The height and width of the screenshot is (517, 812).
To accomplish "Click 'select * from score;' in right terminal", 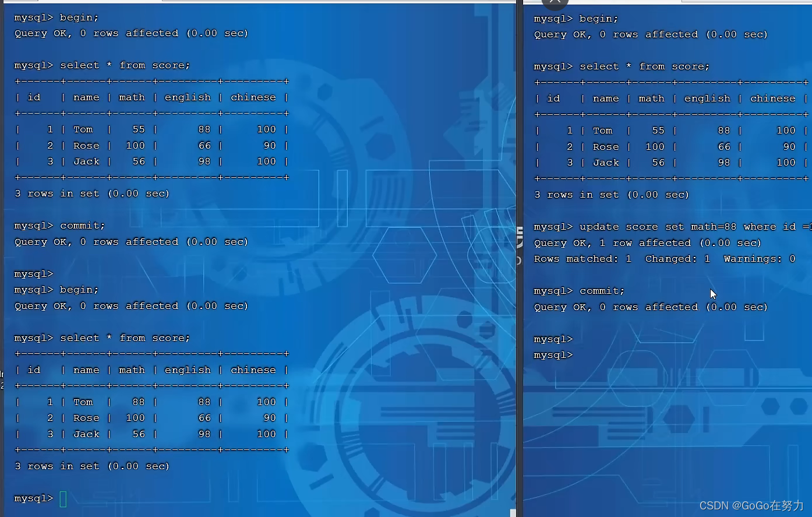I will tap(645, 66).
